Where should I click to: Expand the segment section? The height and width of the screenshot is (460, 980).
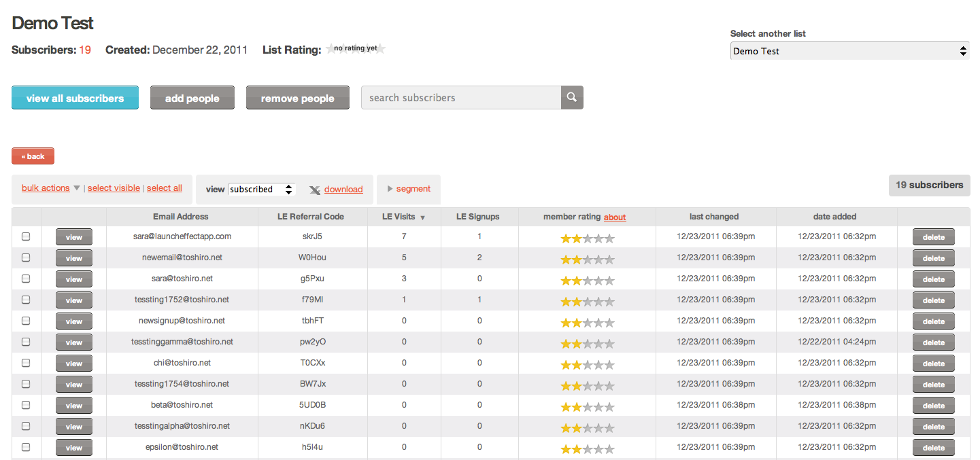[x=409, y=189]
